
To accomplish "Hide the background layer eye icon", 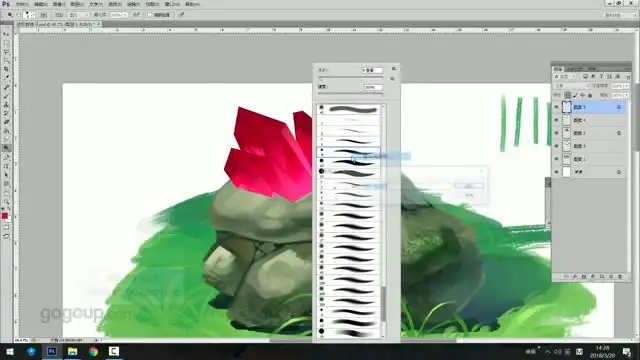I will click(556, 172).
